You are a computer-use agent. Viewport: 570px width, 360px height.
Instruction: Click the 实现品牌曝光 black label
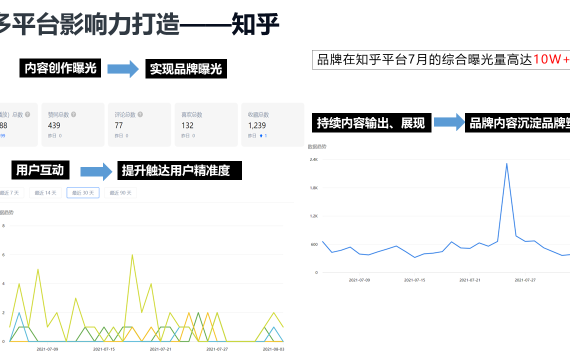[x=186, y=69]
